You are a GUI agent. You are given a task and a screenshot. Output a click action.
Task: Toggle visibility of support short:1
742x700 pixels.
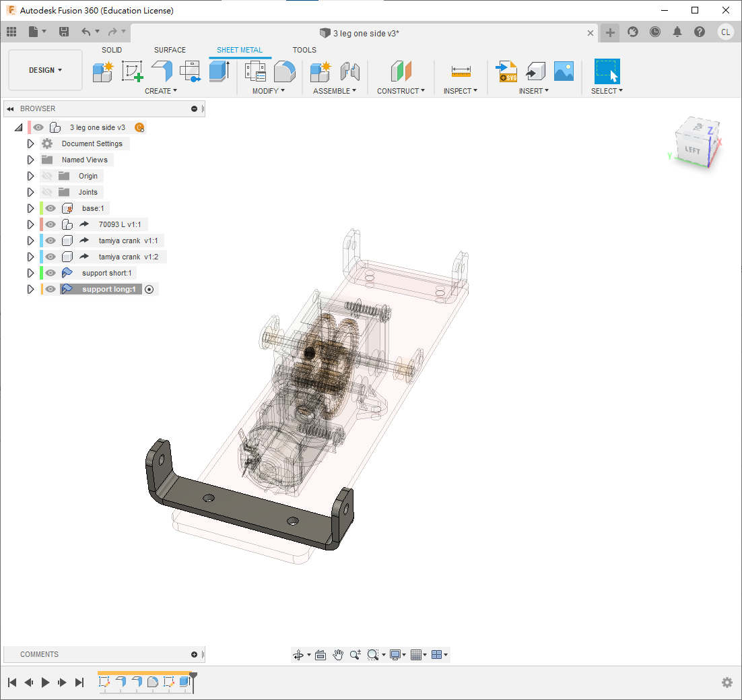click(50, 273)
